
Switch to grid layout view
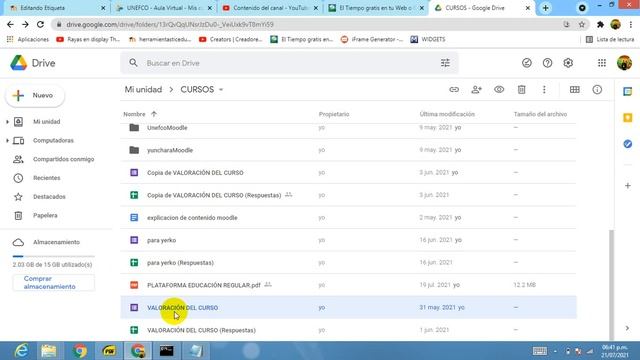coord(574,89)
